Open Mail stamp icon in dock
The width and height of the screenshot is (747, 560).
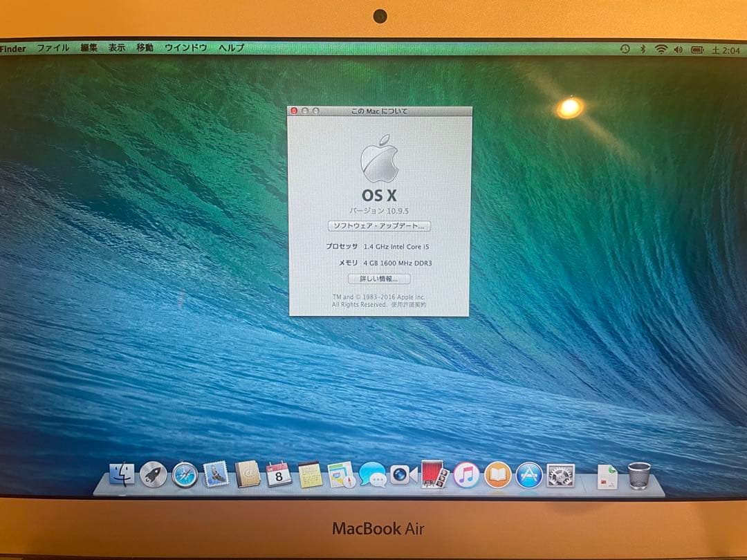pyautogui.click(x=216, y=475)
